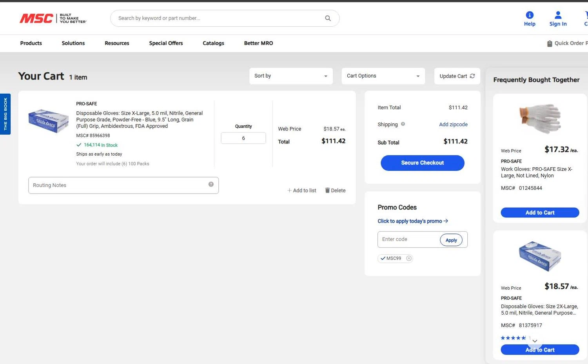Click the Update Cart button
Viewport: 588px width, 364px height.
tap(457, 76)
